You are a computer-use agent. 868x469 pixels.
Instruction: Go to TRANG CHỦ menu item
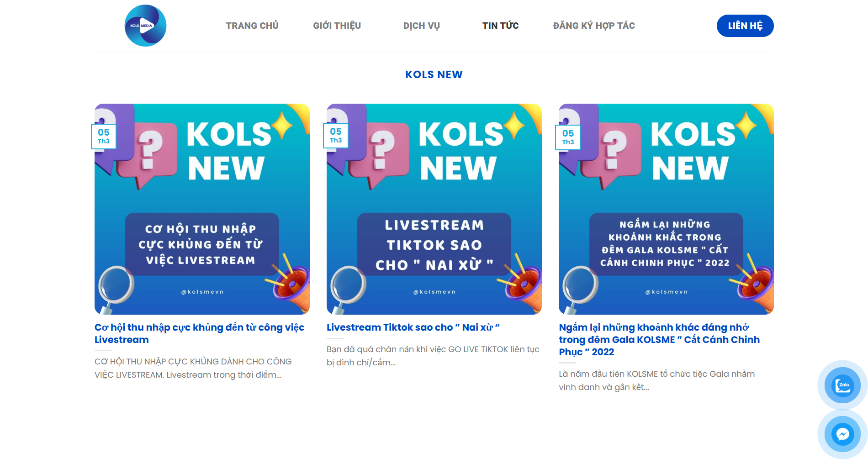252,26
